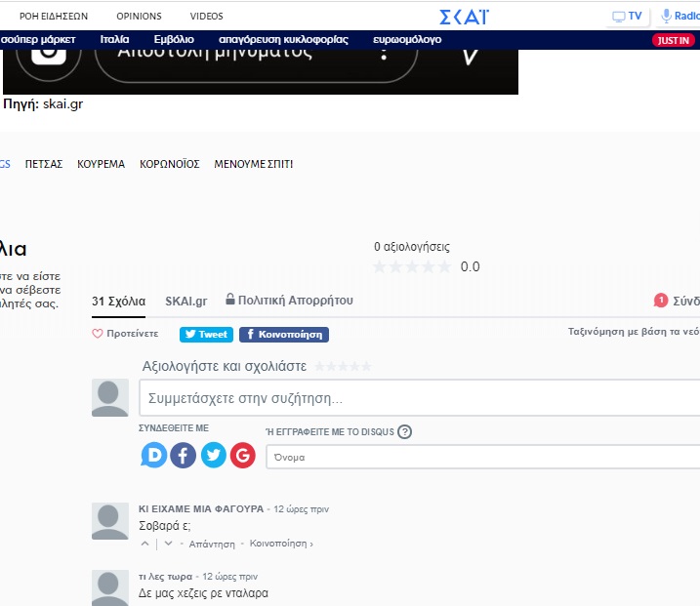Click the Απάντηση reply link
This screenshot has width=700, height=606.
[212, 544]
